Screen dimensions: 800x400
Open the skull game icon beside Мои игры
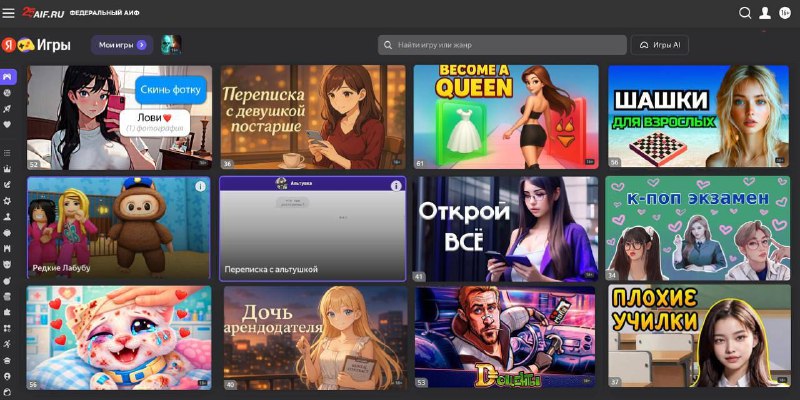[171, 45]
